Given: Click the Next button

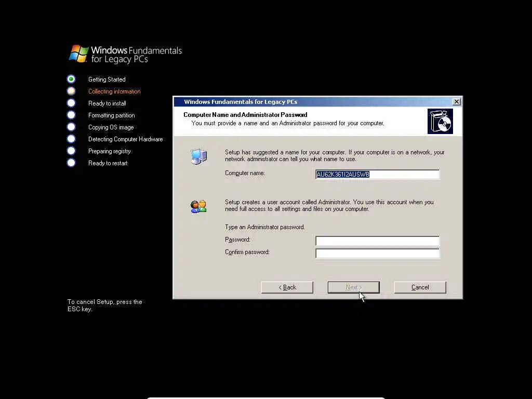Looking at the screenshot, I should coord(353,287).
